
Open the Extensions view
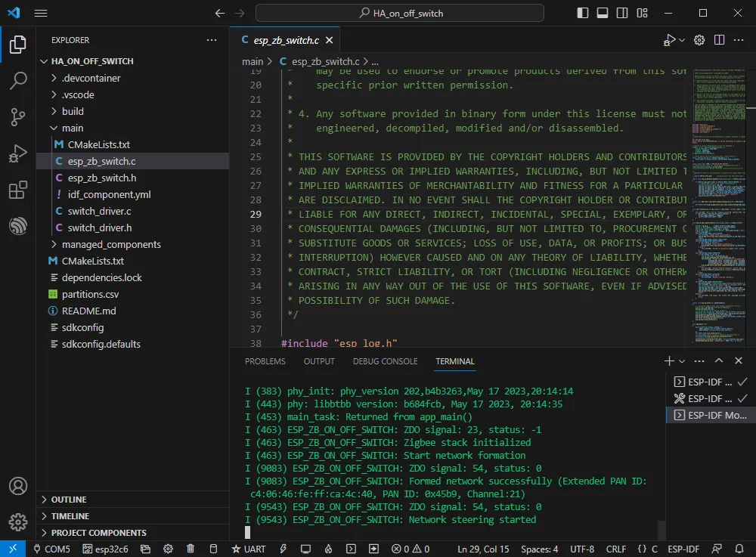pos(17,190)
